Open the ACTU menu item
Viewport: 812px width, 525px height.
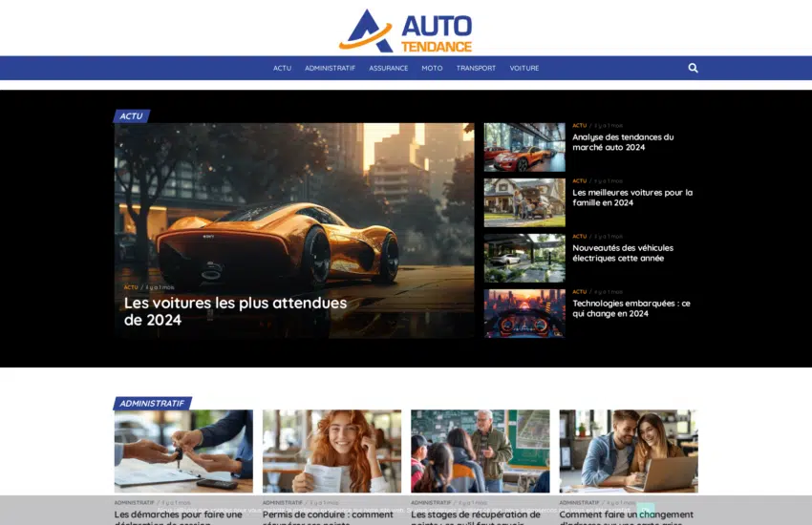(x=282, y=69)
